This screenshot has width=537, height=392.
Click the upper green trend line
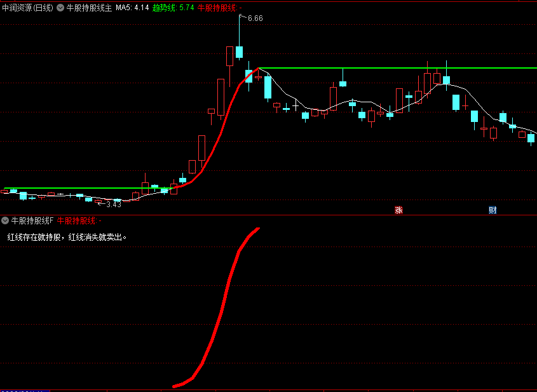(x=397, y=68)
